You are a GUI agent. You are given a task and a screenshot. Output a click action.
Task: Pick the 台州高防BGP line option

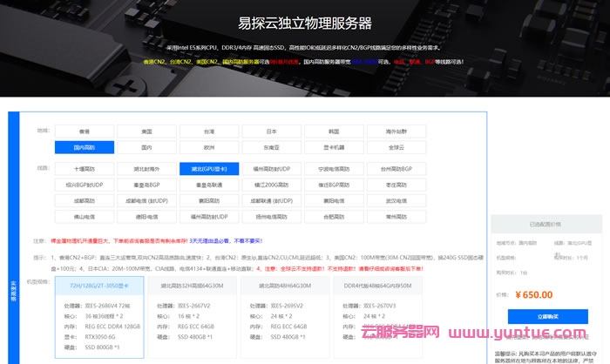[396, 169]
